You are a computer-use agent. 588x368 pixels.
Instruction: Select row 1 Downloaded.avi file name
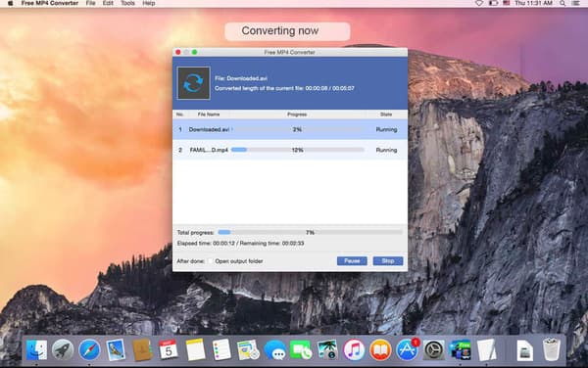[209, 129]
